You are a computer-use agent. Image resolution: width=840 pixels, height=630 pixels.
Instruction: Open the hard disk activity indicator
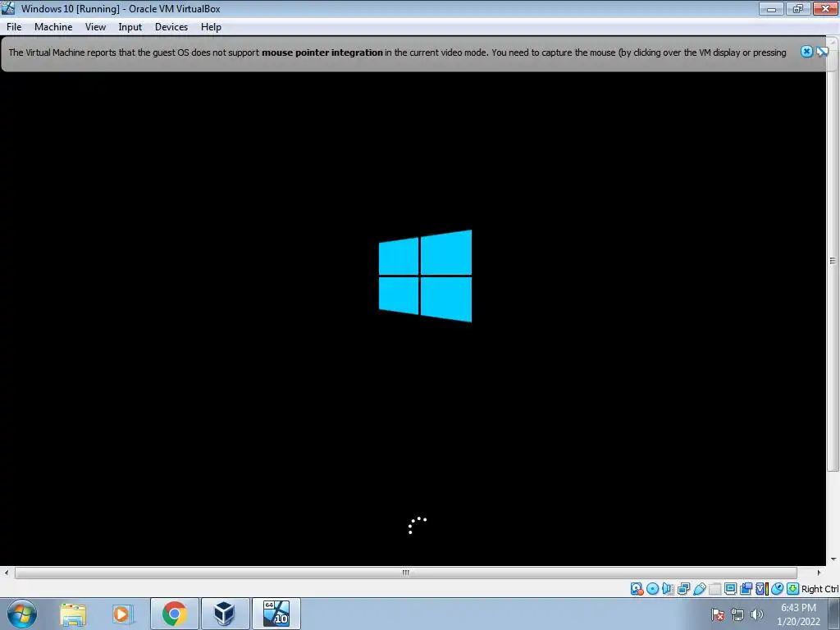[x=637, y=589]
